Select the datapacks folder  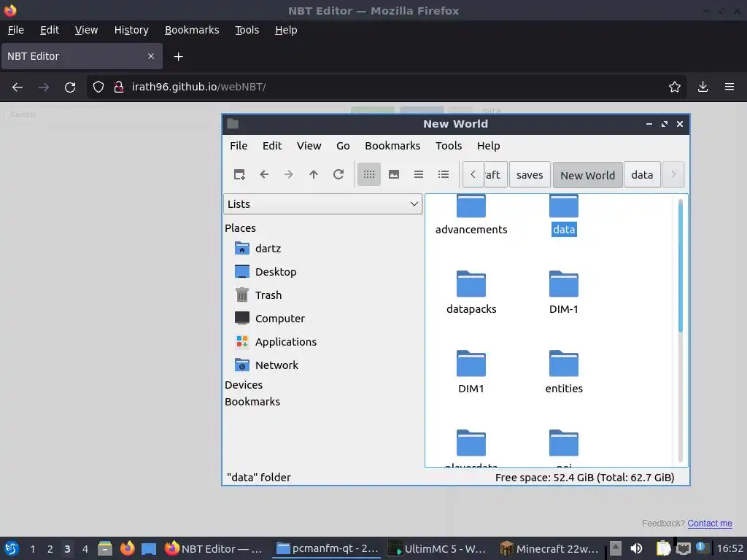point(471,292)
